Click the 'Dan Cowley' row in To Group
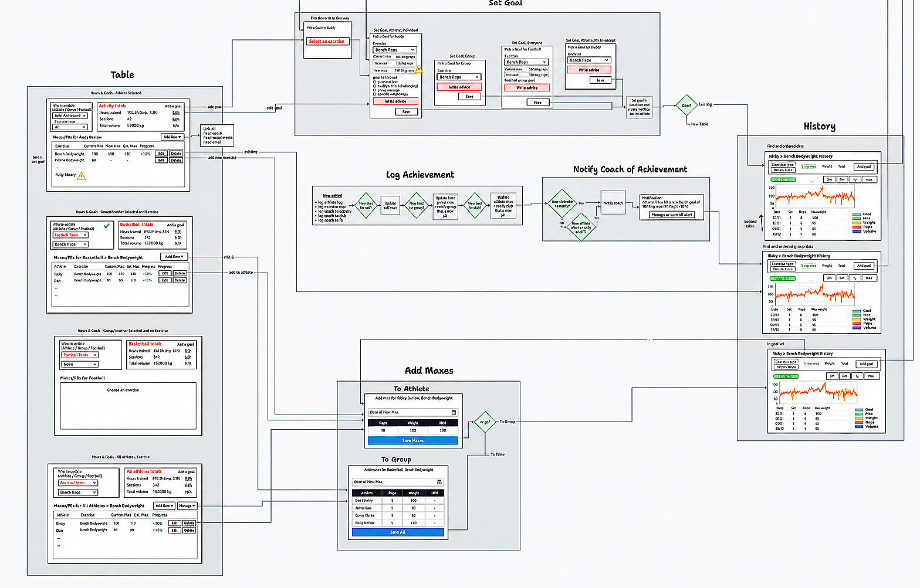The width and height of the screenshot is (920, 588). (x=398, y=501)
